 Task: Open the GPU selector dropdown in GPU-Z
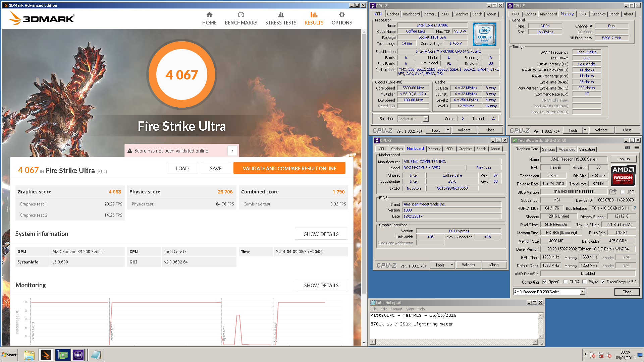click(x=583, y=292)
